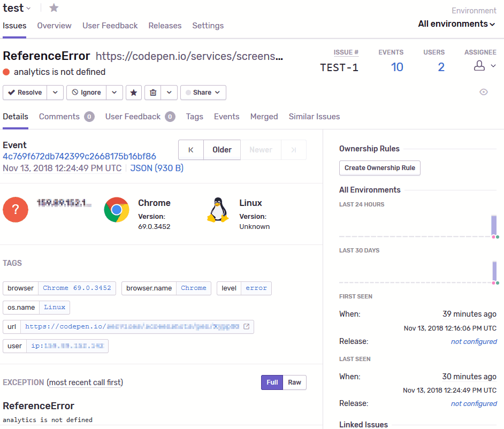
Task: Toggle subscription eye icon
Action: coord(484,92)
